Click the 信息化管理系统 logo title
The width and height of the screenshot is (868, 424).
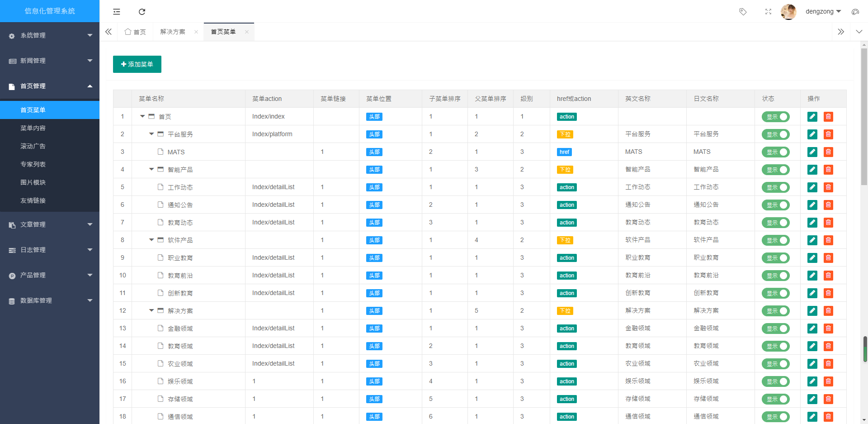pos(50,11)
